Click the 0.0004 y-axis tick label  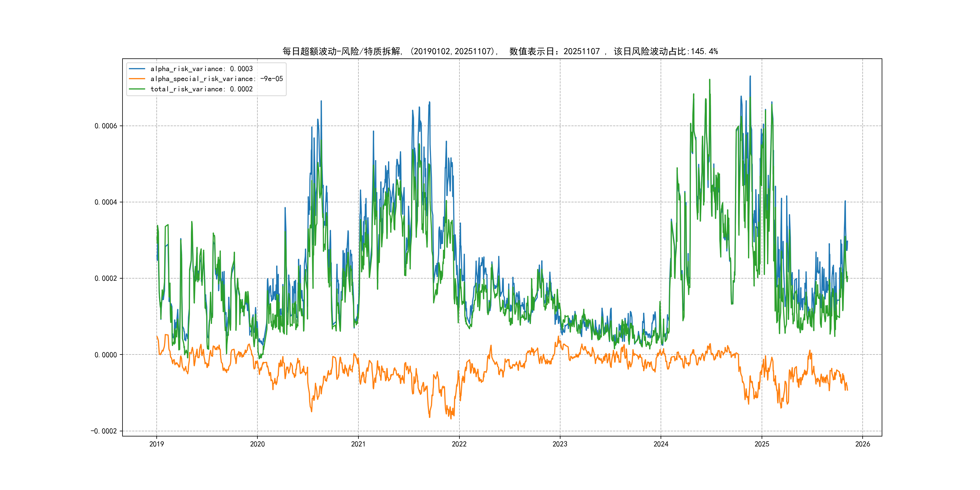[106, 202]
